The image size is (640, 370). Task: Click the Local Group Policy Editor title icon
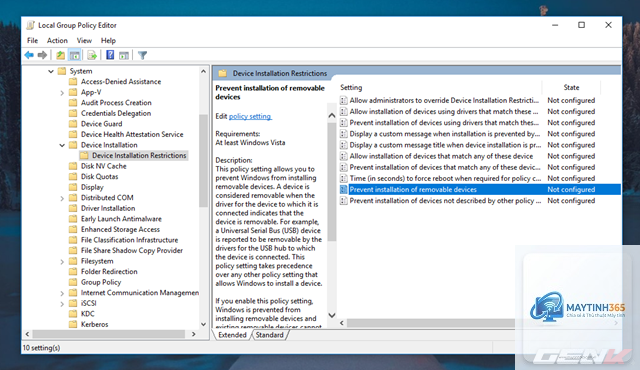point(30,25)
